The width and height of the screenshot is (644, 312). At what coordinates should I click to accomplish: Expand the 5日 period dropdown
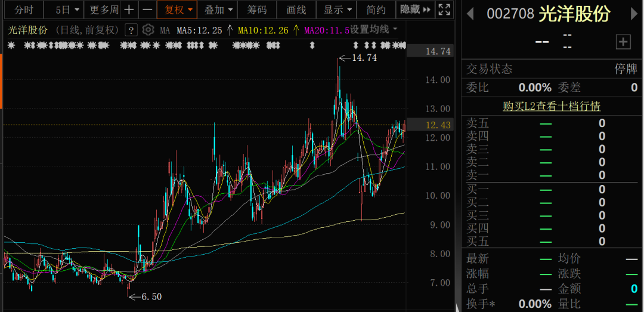pyautogui.click(x=67, y=10)
